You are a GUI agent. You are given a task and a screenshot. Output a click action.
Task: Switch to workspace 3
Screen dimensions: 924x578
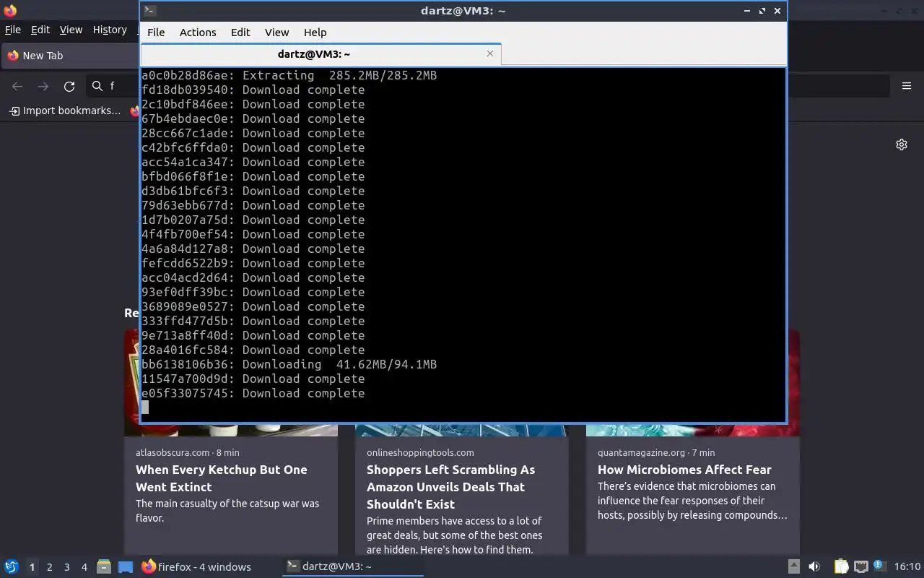66,567
